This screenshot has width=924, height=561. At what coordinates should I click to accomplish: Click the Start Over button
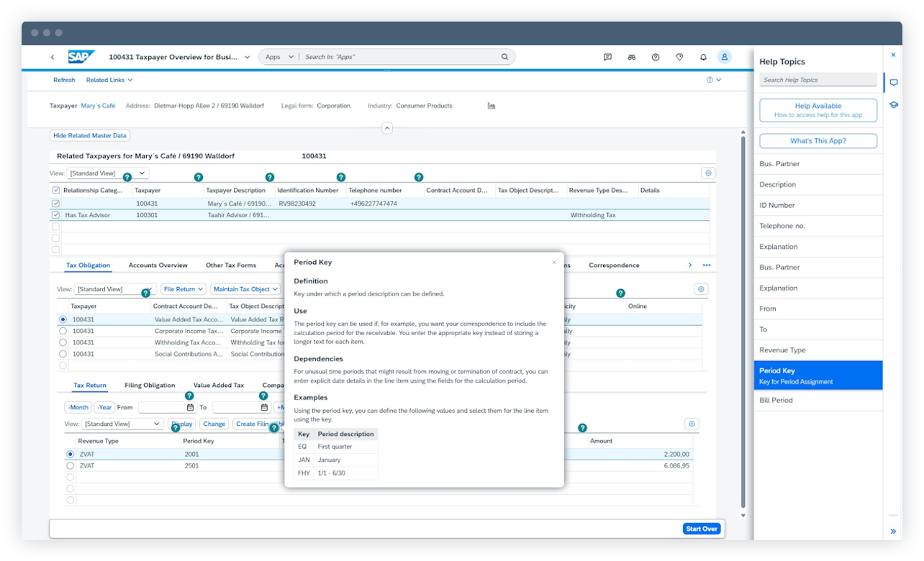(x=702, y=528)
